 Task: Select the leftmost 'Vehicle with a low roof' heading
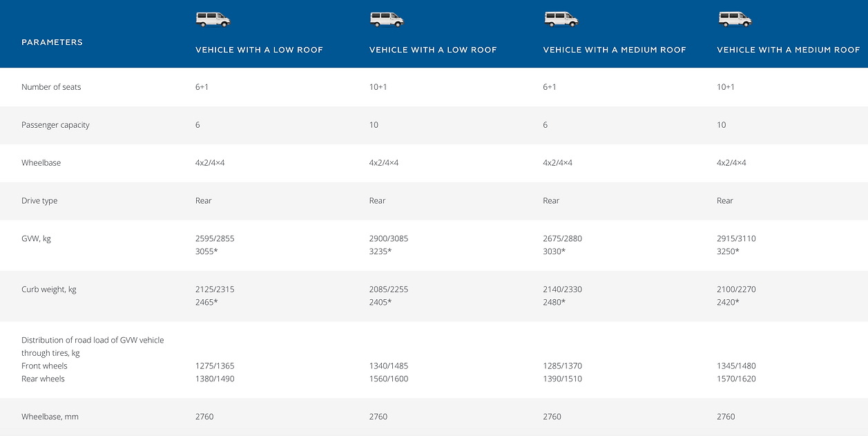point(259,50)
